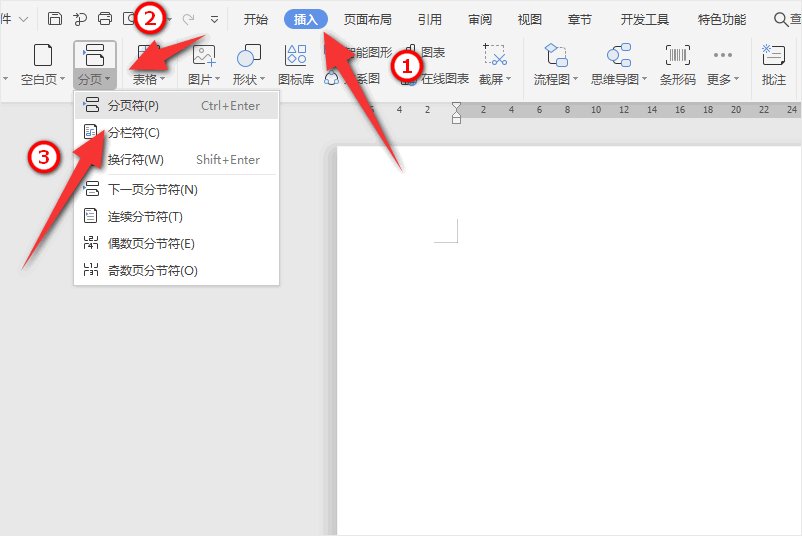This screenshot has width=802, height=536.
Task: Open the 引用 tab
Action: click(430, 19)
